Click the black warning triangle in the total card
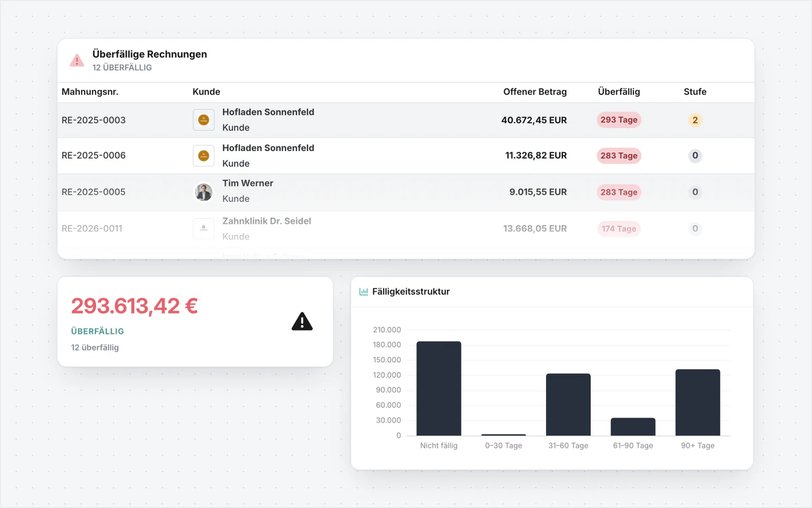 click(302, 322)
